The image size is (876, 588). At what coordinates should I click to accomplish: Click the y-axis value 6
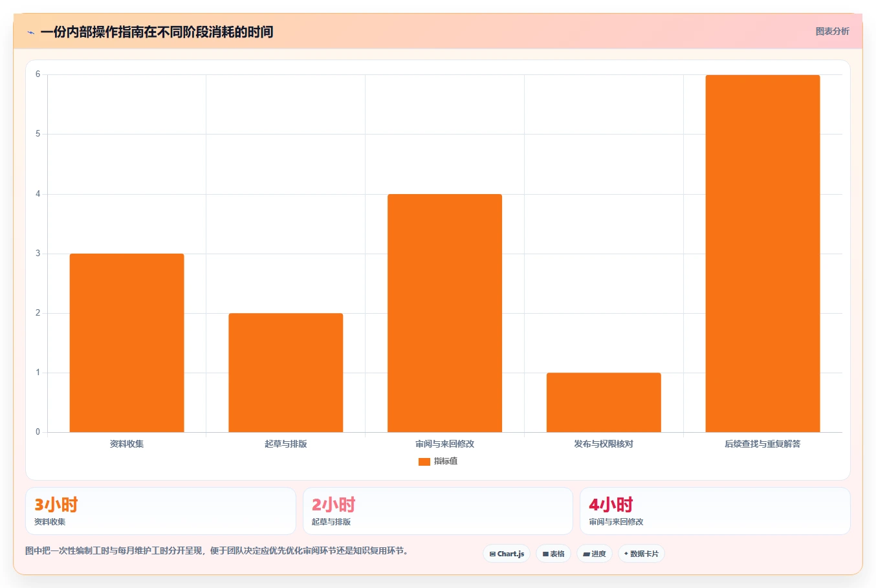38,74
